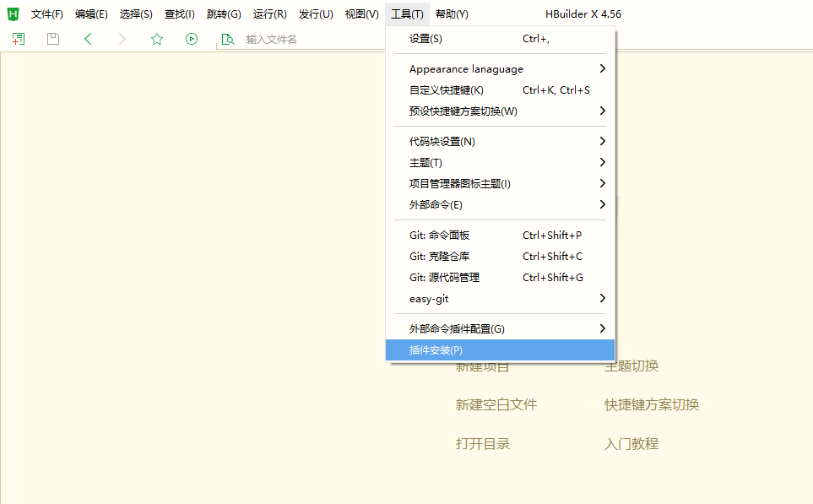Click the 新建空白文件 link
813x504 pixels.
point(496,405)
